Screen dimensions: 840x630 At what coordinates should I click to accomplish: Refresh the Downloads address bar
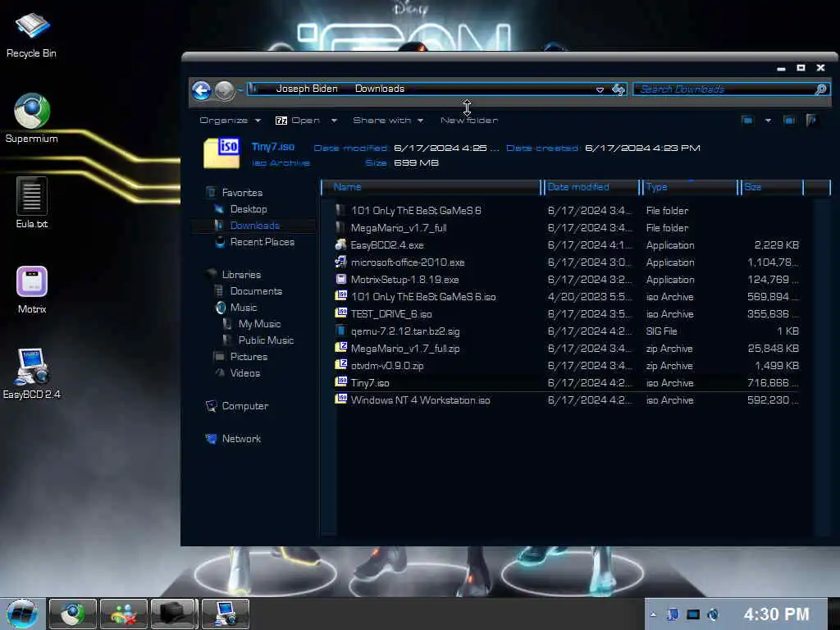click(x=619, y=89)
